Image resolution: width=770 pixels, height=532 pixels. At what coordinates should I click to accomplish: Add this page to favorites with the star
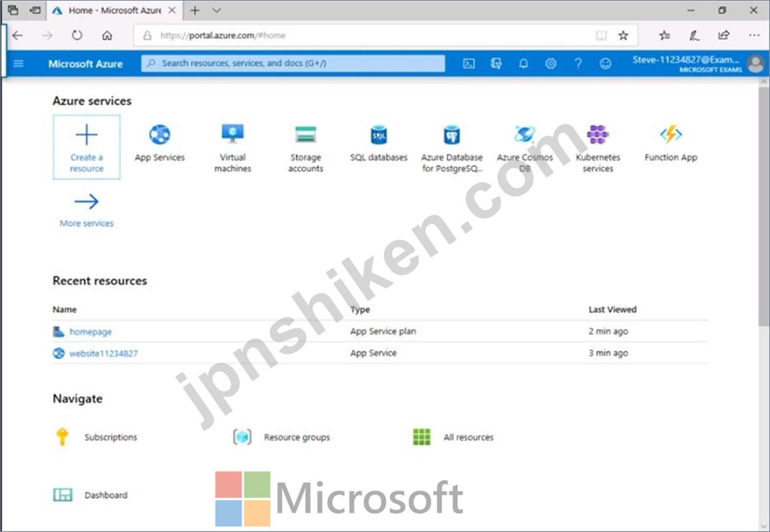pyautogui.click(x=623, y=35)
